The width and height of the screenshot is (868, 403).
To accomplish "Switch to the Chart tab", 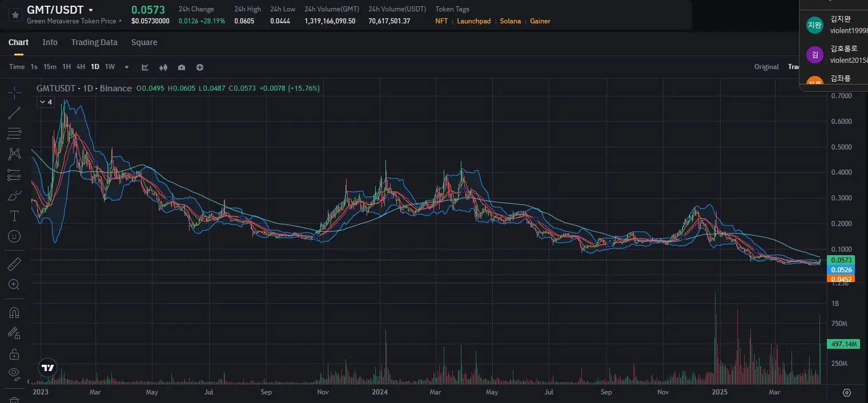I will coord(18,42).
